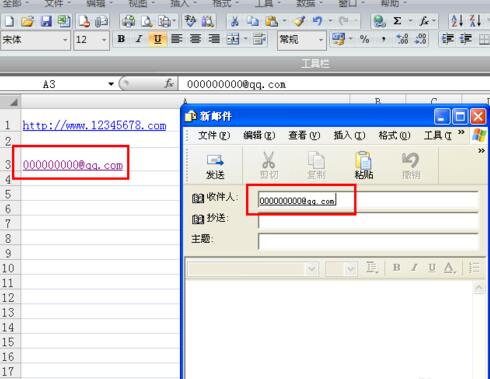Toggle the highlighted Underline button

pyautogui.click(x=157, y=39)
